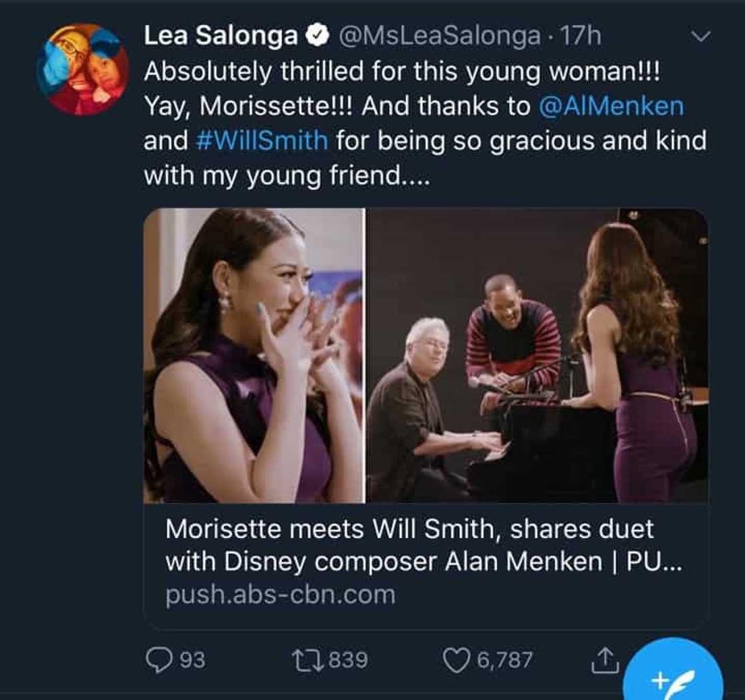Open right preview image with the piano
Image resolution: width=745 pixels, height=700 pixels.
click(x=537, y=356)
